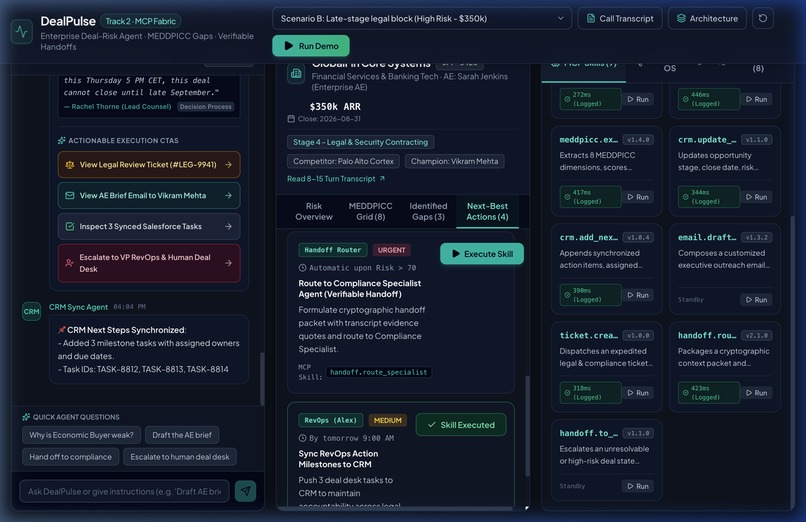Image resolution: width=806 pixels, height=522 pixels.
Task: Choose 'Escalate to human deal desk' quick question
Action: [180, 457]
